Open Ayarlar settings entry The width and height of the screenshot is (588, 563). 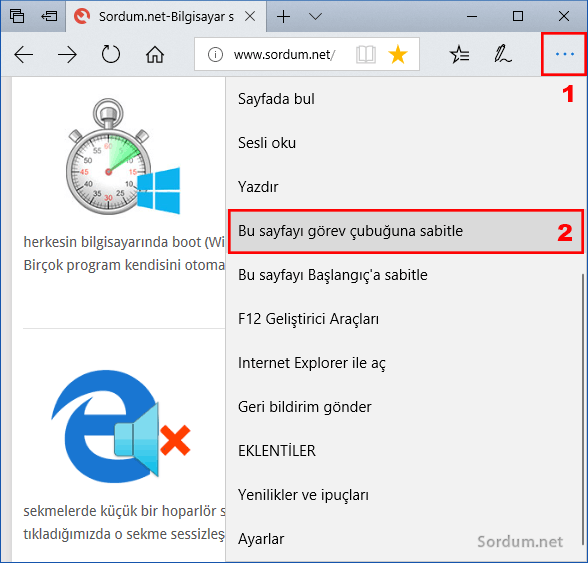(404, 539)
